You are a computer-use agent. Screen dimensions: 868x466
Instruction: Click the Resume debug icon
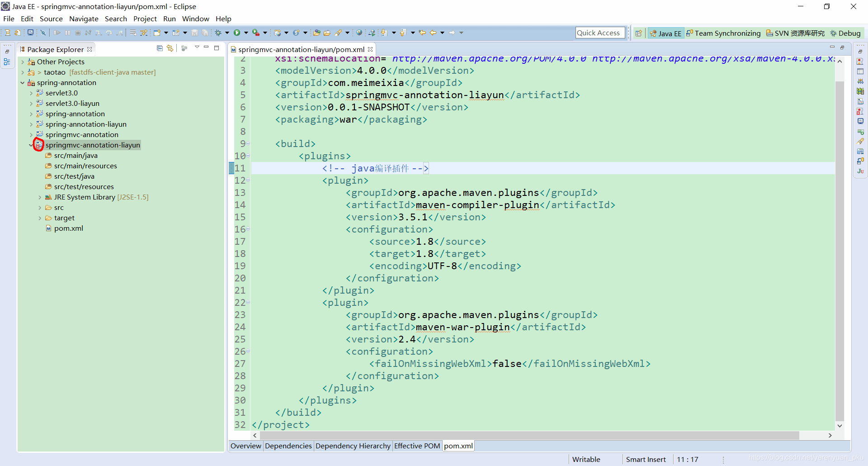tap(57, 33)
